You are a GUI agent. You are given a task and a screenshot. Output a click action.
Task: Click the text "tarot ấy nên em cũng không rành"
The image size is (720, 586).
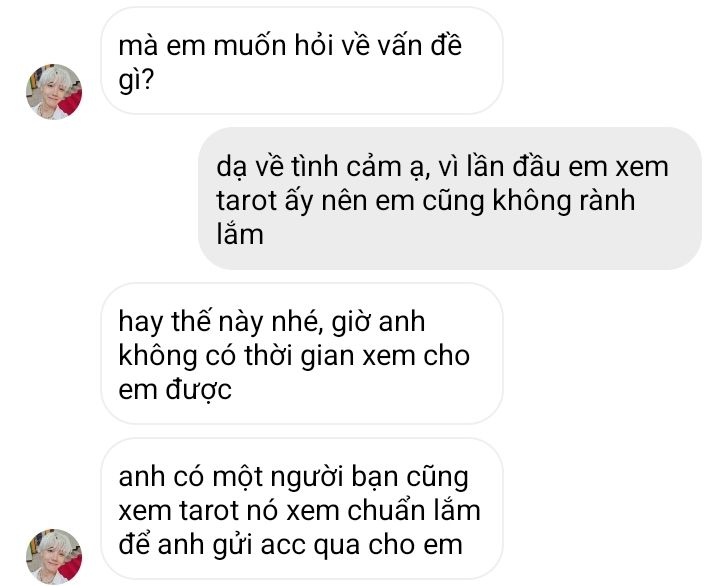coord(426,201)
